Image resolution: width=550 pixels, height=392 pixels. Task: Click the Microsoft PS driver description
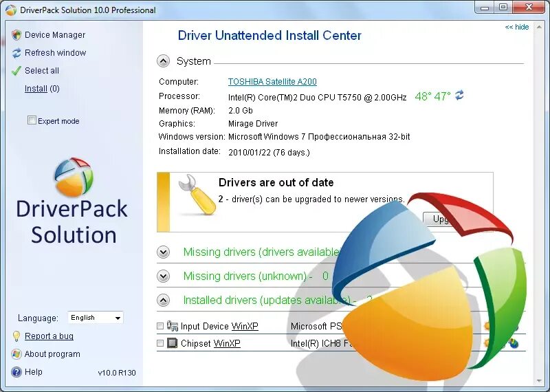tap(316, 327)
